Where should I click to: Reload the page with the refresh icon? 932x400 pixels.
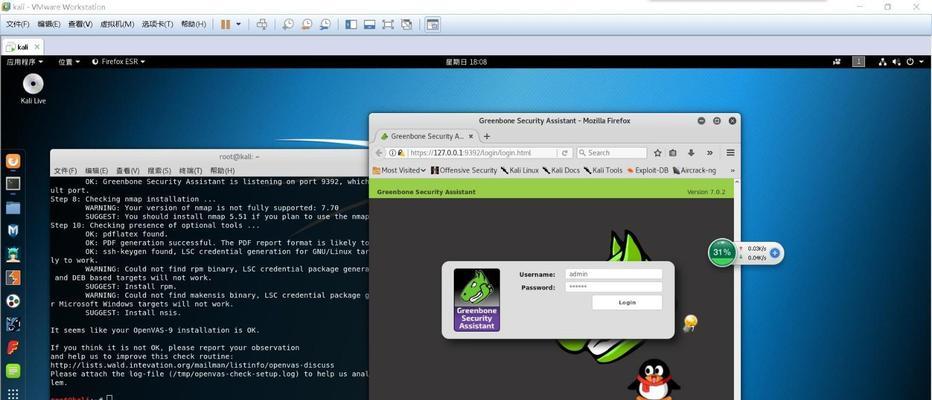(565, 153)
